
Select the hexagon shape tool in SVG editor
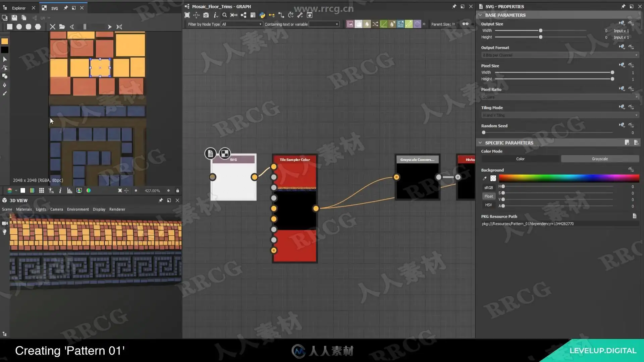pos(38,27)
